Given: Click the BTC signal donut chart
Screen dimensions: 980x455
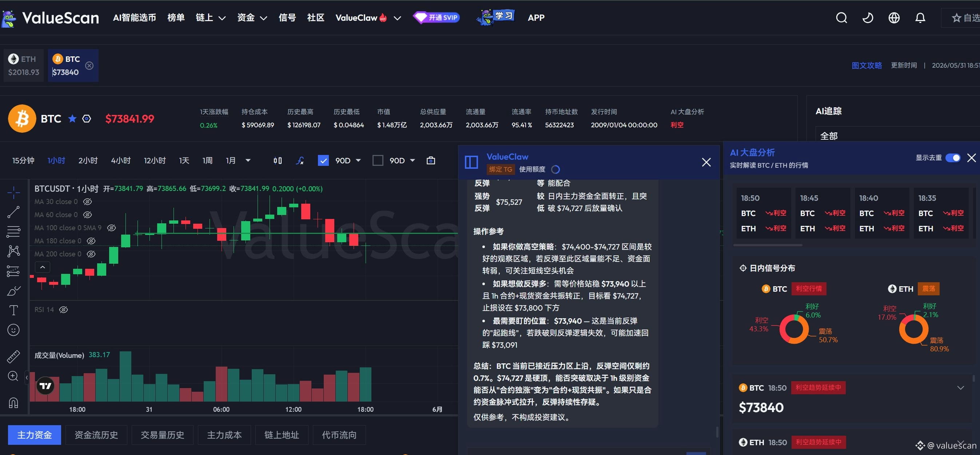Looking at the screenshot, I should [794, 329].
